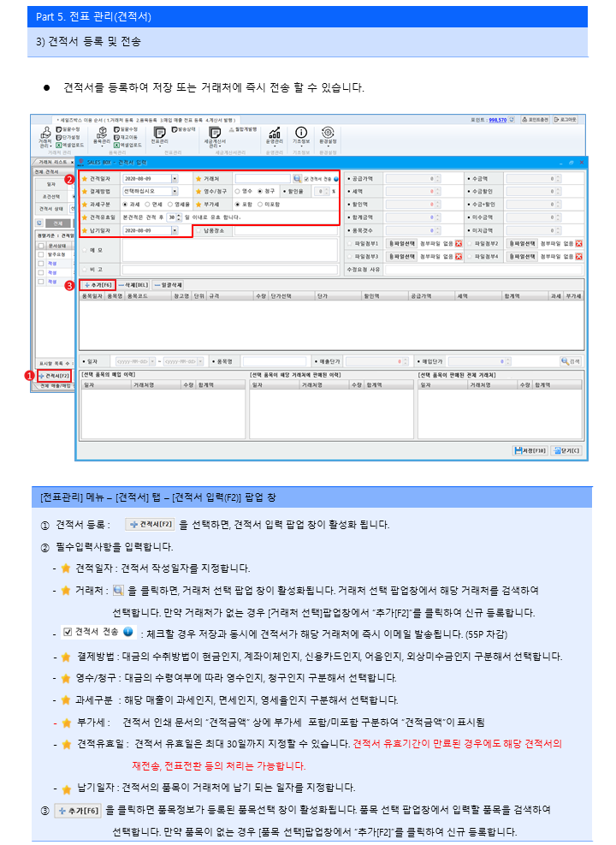616x845 pixels.
Task: Click the 포인트충전 button
Action: [536, 120]
